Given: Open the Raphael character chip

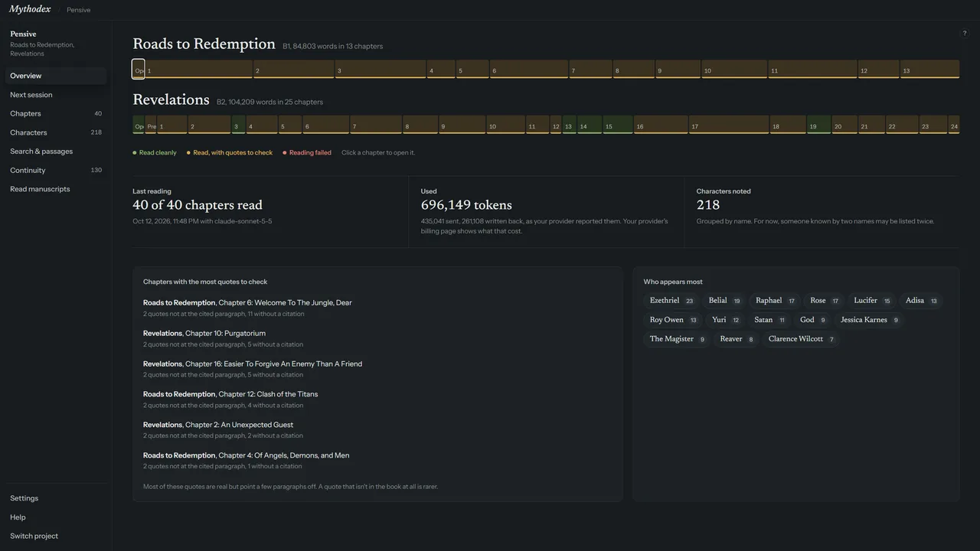Looking at the screenshot, I should (x=776, y=301).
